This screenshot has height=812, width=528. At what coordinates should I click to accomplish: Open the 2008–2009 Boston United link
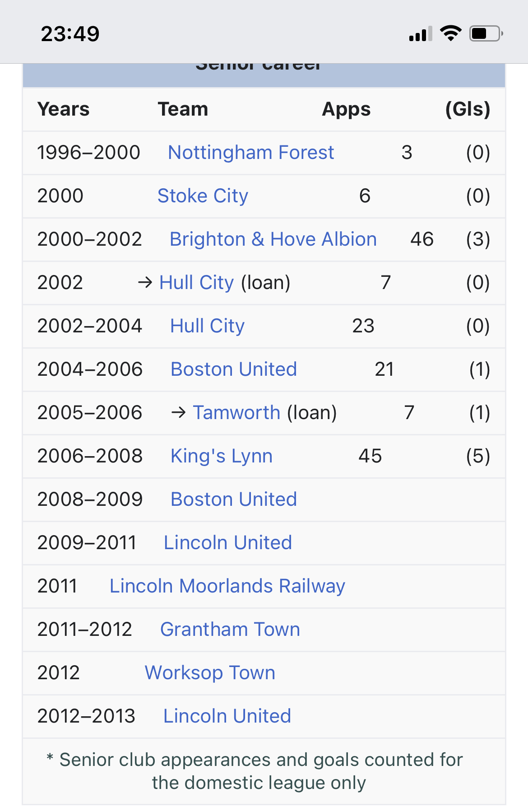[234, 499]
